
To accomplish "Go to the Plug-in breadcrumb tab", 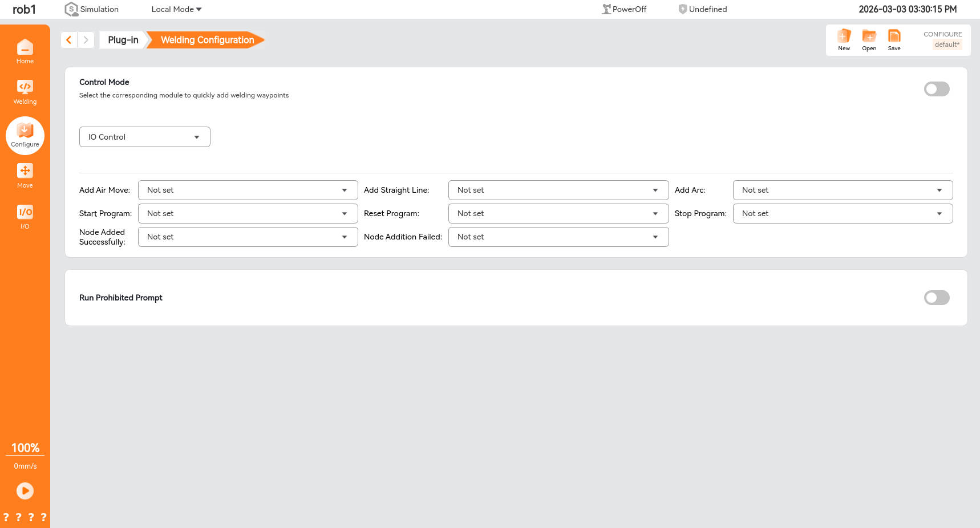I will coord(123,40).
